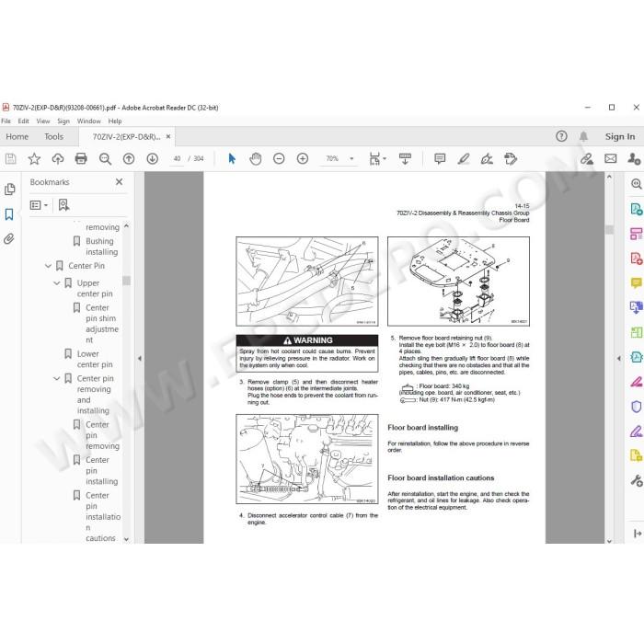Image resolution: width=644 pixels, height=644 pixels.
Task: Toggle the Bookmarks panel icon
Action: (x=9, y=214)
